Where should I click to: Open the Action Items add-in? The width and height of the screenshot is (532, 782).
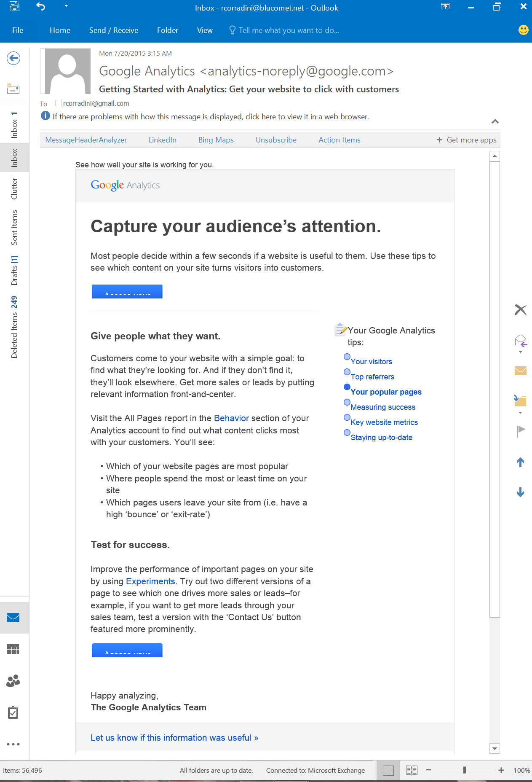coord(340,140)
